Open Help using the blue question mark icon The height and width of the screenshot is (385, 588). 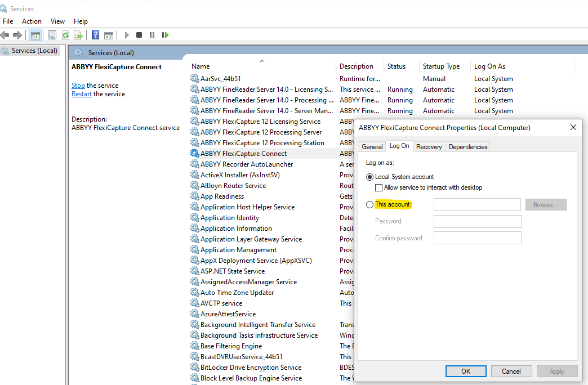pyautogui.click(x=96, y=35)
